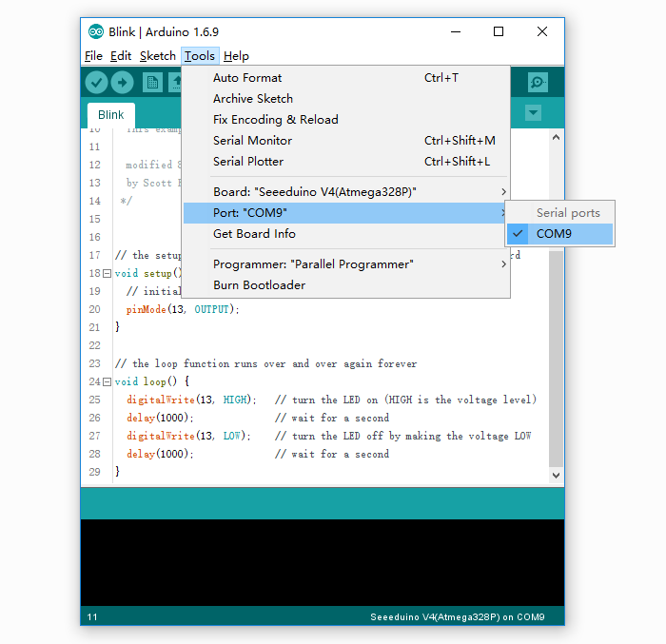Open the Edit menu
Screen dimensions: 666x644
121,56
